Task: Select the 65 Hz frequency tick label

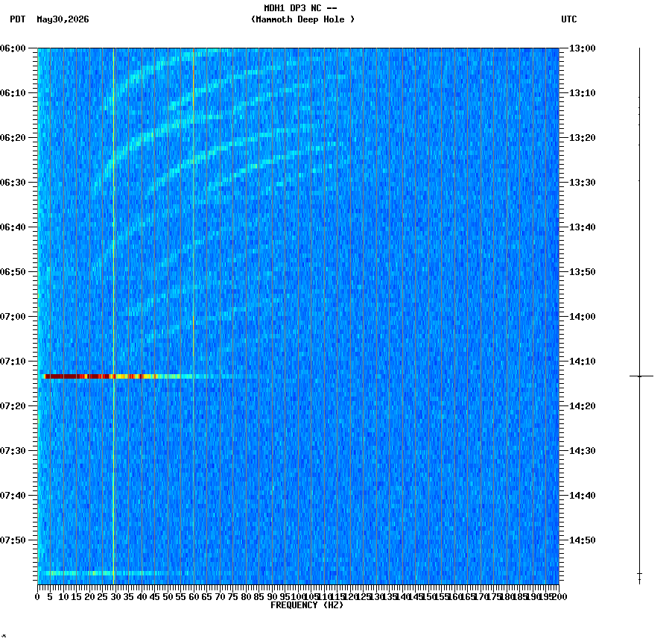Action: click(207, 597)
